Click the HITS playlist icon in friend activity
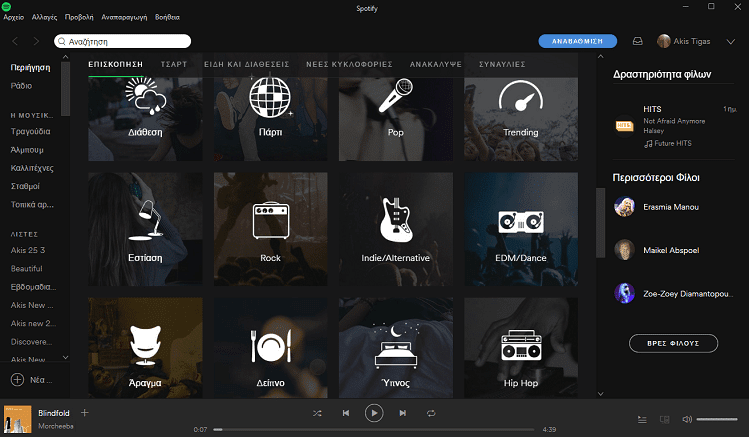This screenshot has width=749, height=437. pos(624,126)
